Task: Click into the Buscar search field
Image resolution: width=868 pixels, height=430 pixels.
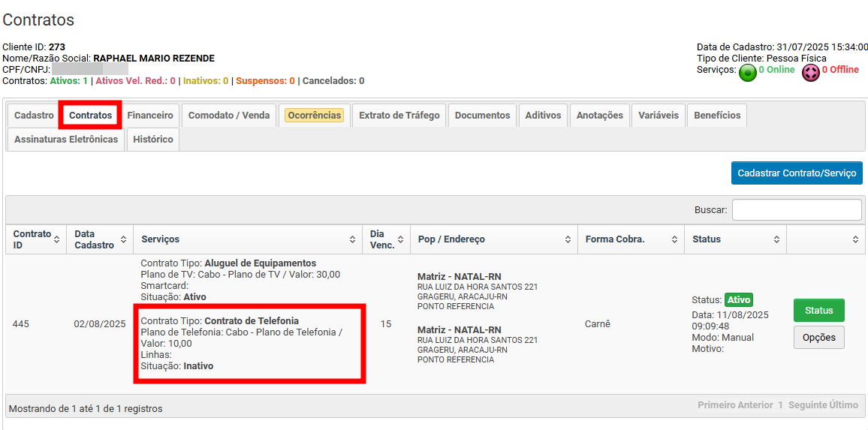Action: 796,210
